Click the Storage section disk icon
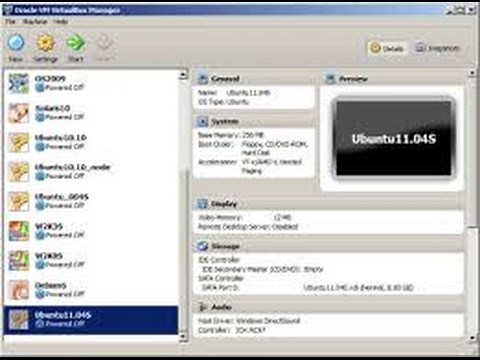The image size is (480, 360). tap(202, 246)
